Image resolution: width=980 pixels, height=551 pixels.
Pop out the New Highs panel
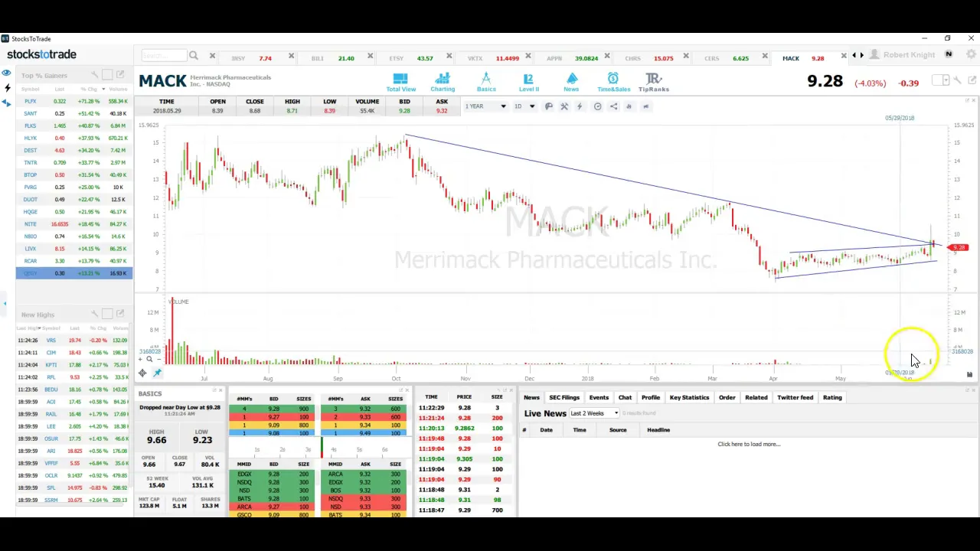[120, 314]
